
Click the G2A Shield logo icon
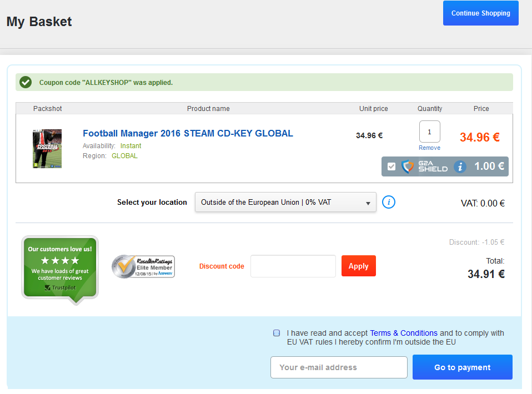[408, 166]
